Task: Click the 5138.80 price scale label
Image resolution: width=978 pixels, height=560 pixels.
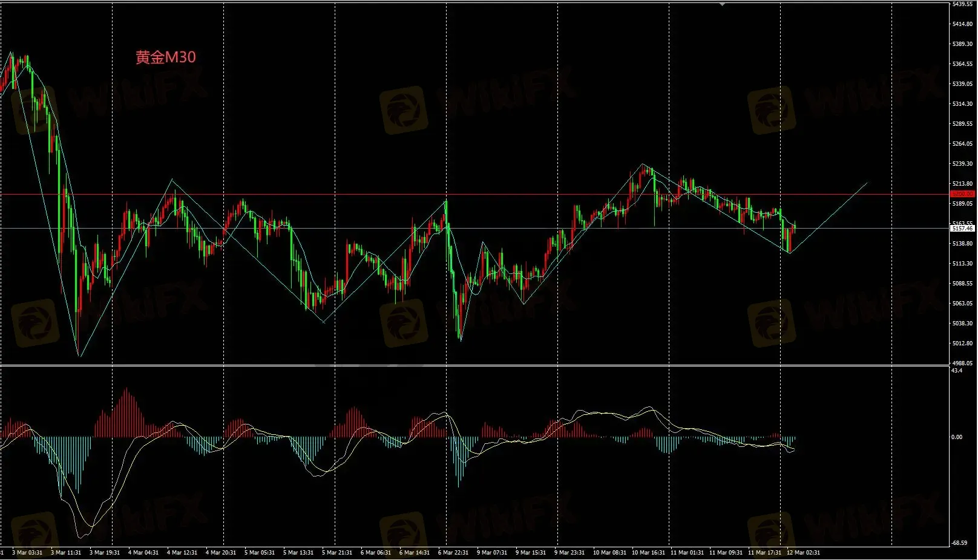Action: click(962, 244)
